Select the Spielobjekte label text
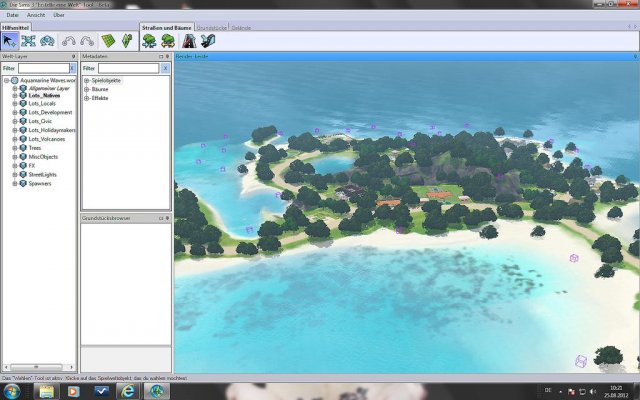Image resolution: width=640 pixels, height=400 pixels. click(106, 80)
